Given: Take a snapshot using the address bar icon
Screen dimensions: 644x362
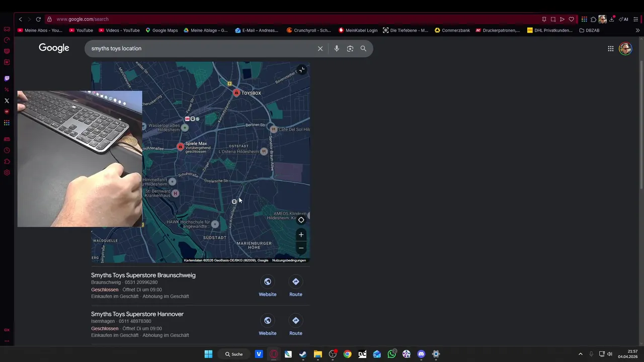Looking at the screenshot, I should [x=553, y=19].
